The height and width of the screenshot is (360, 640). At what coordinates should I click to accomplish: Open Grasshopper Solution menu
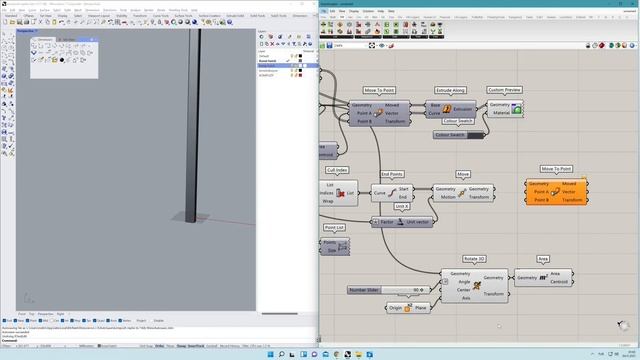click(368, 11)
